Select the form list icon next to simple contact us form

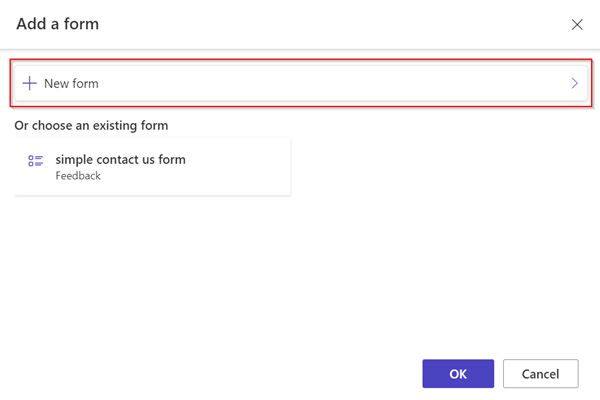coord(36,160)
